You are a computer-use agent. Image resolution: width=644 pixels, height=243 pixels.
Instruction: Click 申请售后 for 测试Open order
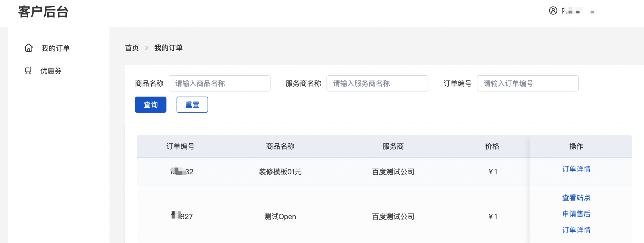coord(576,213)
